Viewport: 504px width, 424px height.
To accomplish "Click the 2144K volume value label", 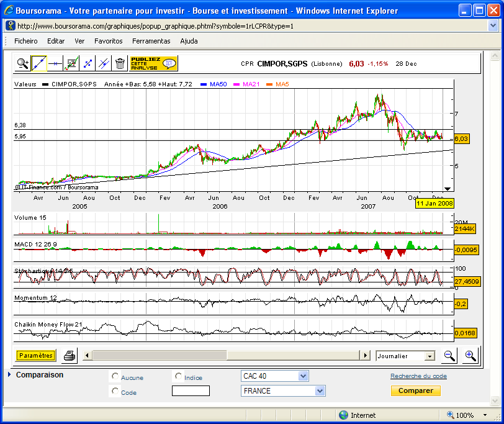I will (x=464, y=229).
